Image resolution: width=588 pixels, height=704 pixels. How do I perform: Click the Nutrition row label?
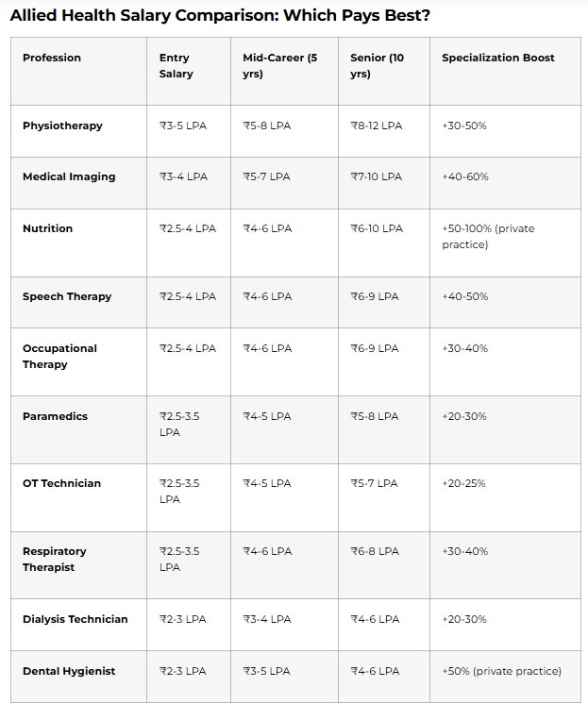pyautogui.click(x=47, y=229)
